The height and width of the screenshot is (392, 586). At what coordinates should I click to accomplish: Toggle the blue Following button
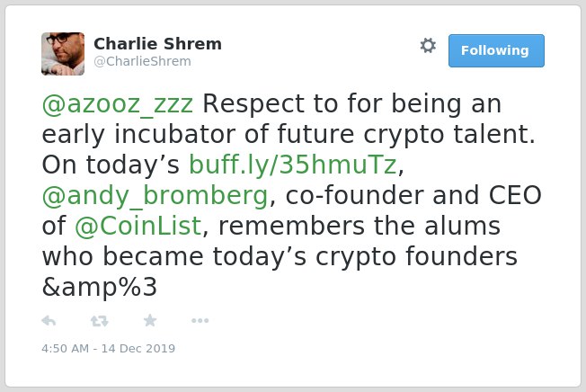tap(496, 50)
